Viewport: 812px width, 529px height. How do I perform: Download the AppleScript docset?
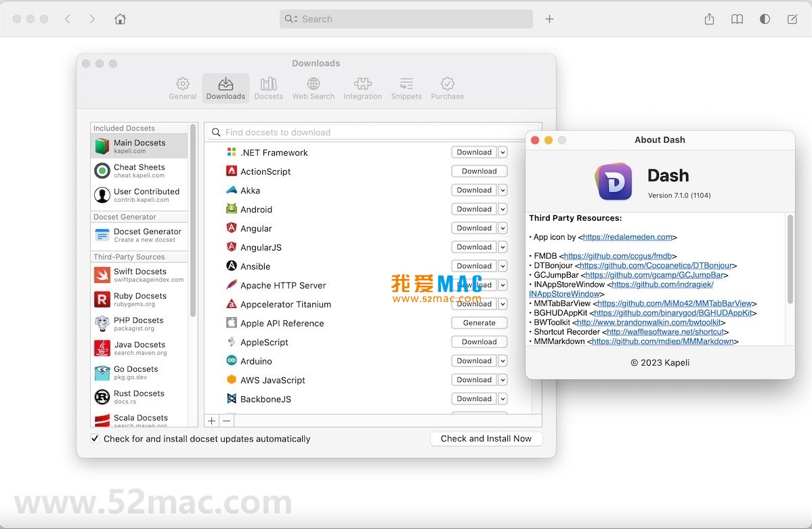[479, 342]
